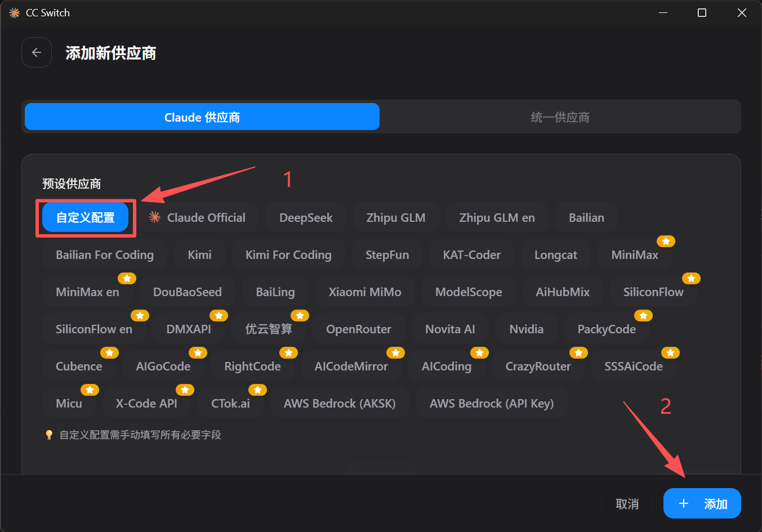
Task: Click the CC Switch app icon in title bar
Action: [x=15, y=12]
